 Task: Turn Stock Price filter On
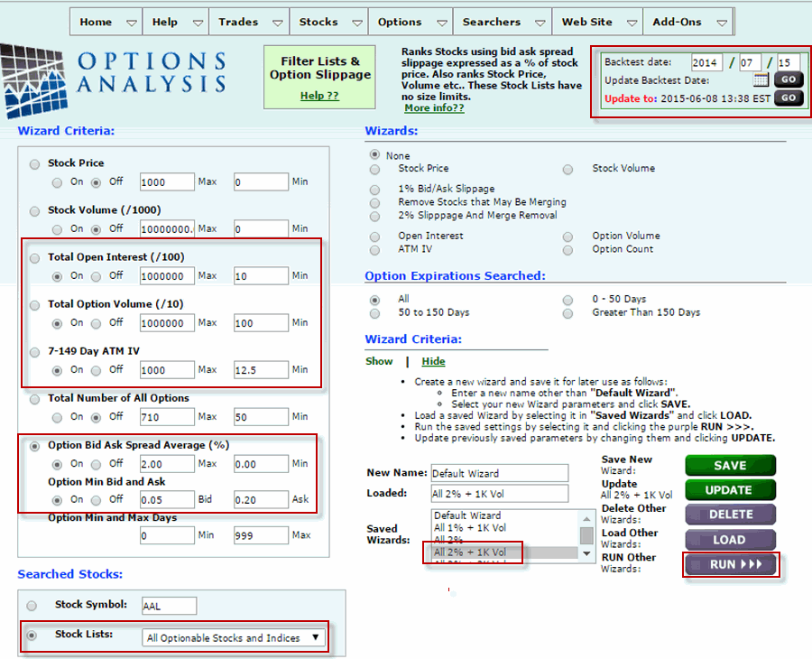pos(57,182)
